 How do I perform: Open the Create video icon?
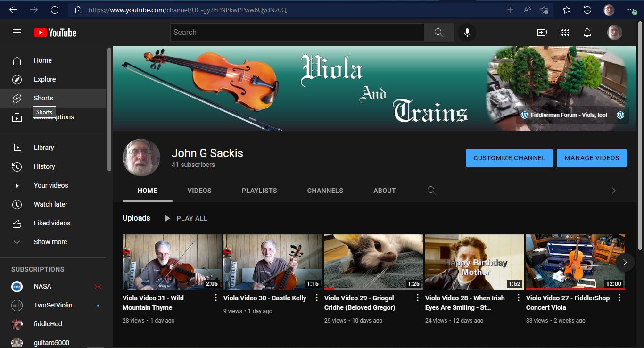coord(542,33)
